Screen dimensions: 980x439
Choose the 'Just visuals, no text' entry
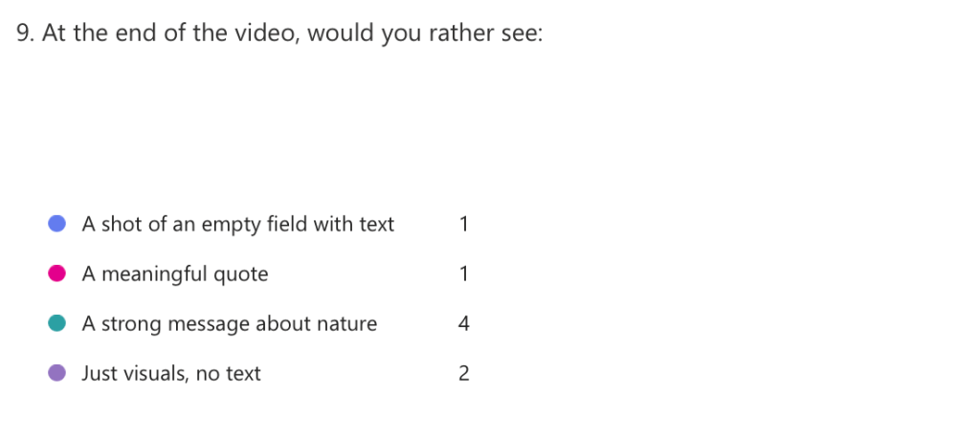170,374
